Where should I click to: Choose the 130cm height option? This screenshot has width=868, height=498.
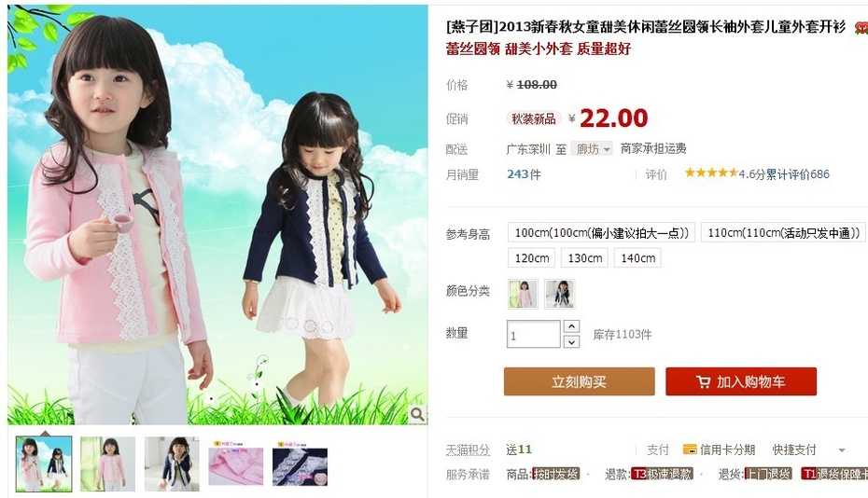pyautogui.click(x=584, y=257)
